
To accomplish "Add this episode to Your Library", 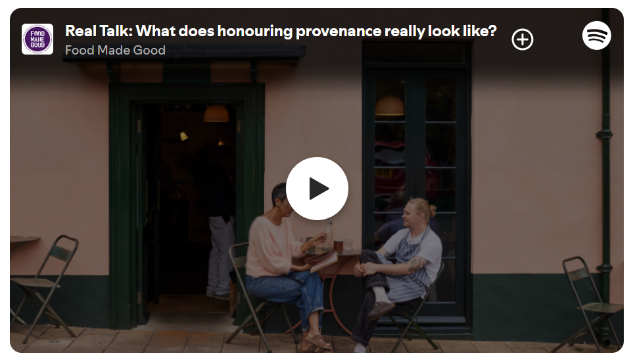I will [x=523, y=39].
